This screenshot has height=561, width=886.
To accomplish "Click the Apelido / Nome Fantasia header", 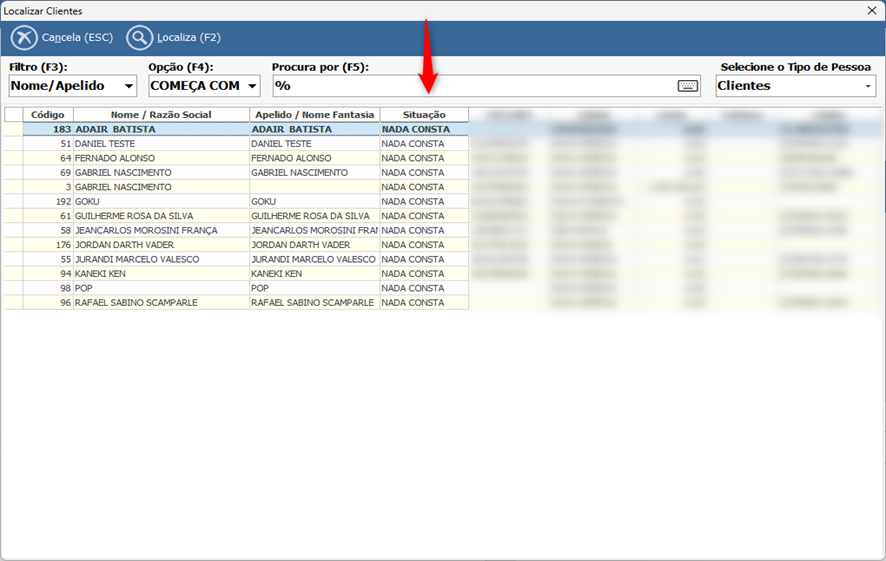I will point(314,115).
